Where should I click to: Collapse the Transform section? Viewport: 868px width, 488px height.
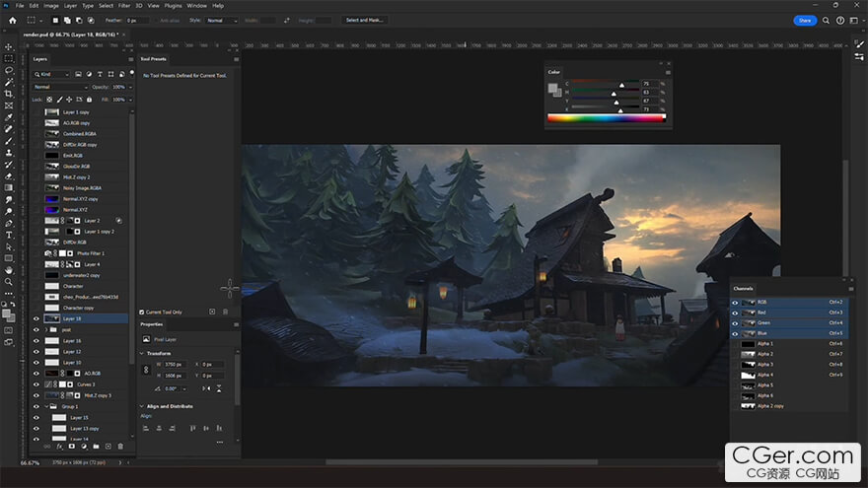pyautogui.click(x=142, y=353)
